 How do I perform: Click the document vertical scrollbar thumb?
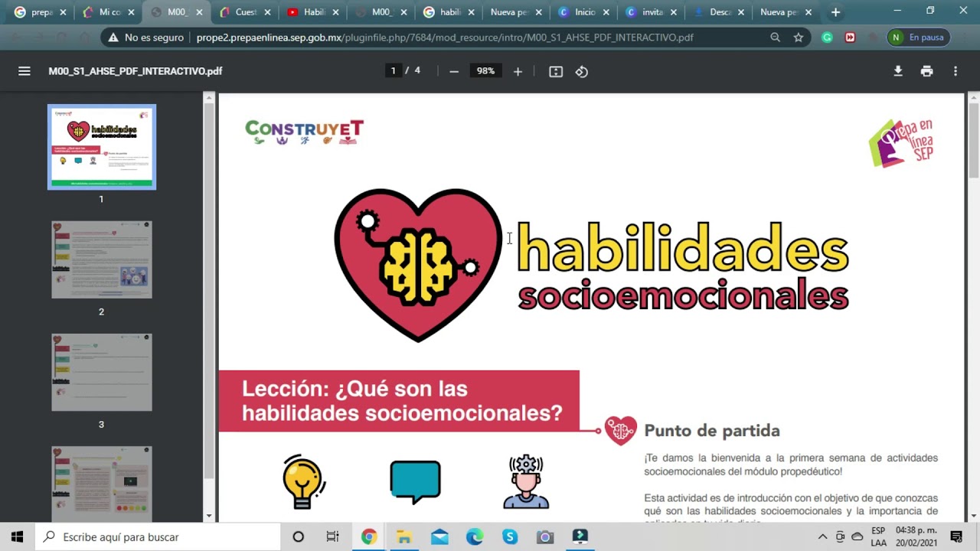974,140
